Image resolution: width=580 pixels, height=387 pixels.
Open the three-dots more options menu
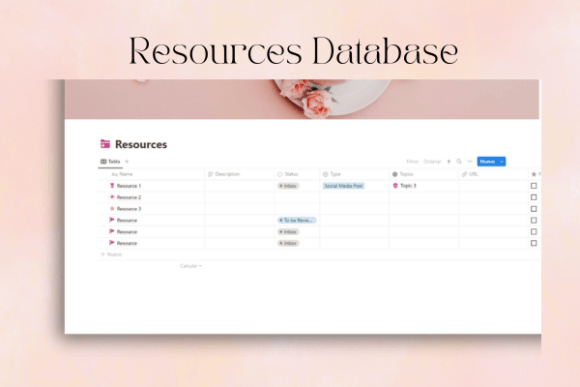[x=469, y=162]
